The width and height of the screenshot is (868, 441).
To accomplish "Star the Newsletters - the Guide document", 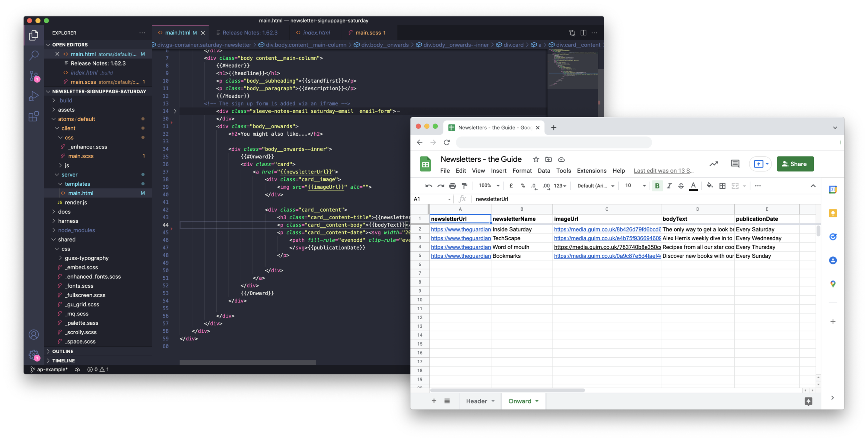I will (536, 159).
